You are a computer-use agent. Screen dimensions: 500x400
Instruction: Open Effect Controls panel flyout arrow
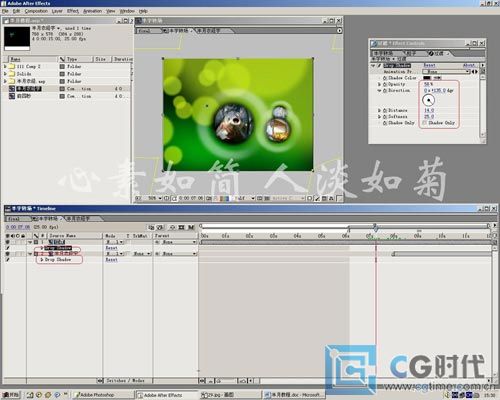click(482, 65)
